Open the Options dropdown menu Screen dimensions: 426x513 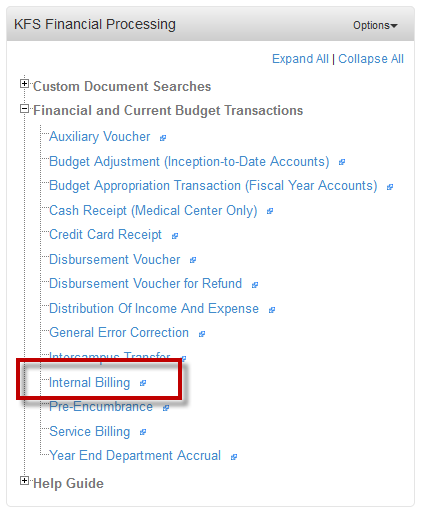tap(375, 25)
